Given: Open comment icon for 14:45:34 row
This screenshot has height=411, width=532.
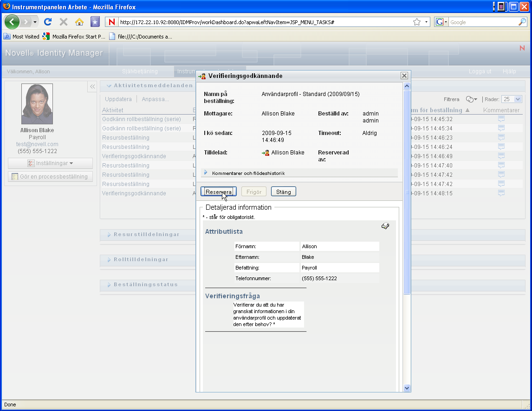Looking at the screenshot, I should (x=501, y=128).
